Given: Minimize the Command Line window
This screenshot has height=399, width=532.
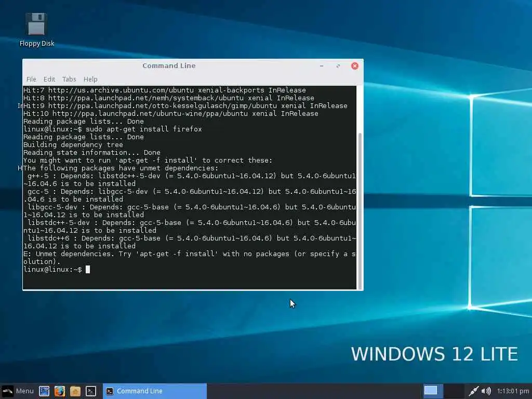Looking at the screenshot, I should (x=321, y=66).
